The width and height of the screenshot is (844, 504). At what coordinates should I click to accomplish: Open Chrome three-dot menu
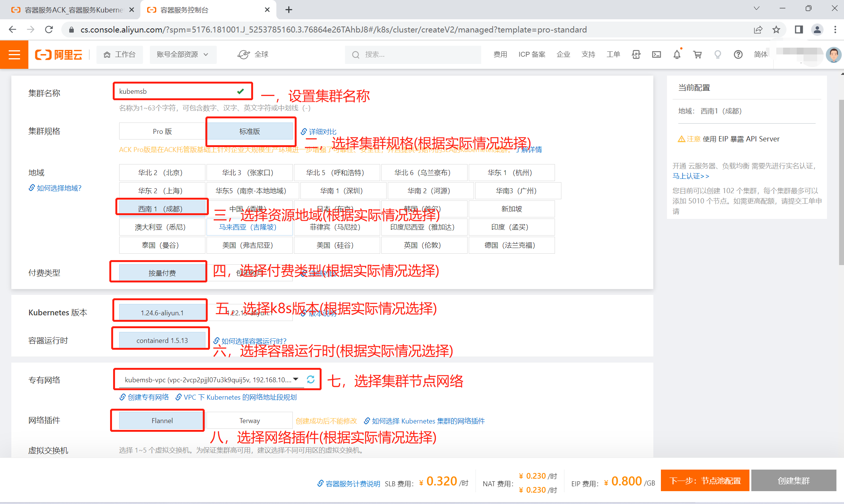click(x=835, y=29)
